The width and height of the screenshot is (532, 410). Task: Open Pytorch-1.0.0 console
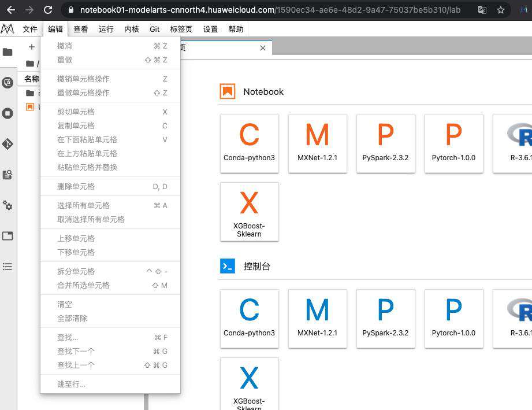click(x=454, y=319)
